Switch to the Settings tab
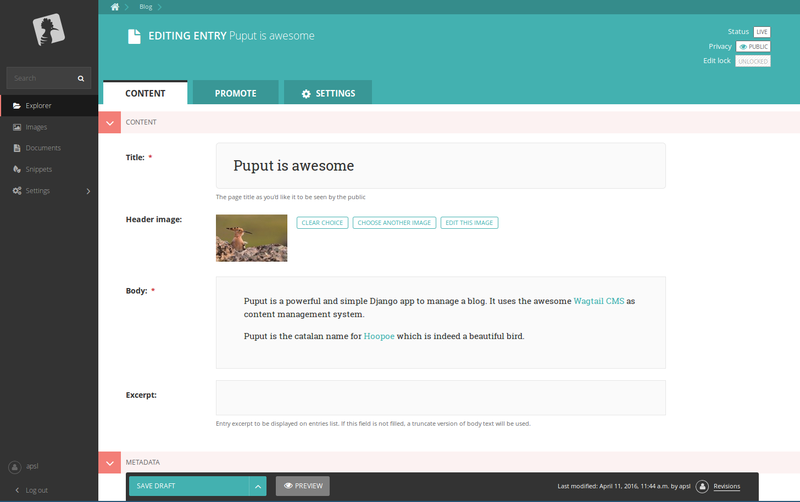 point(327,93)
